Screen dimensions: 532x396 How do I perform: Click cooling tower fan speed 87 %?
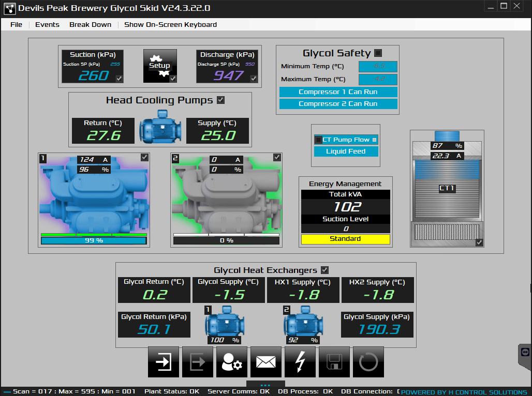447,146
